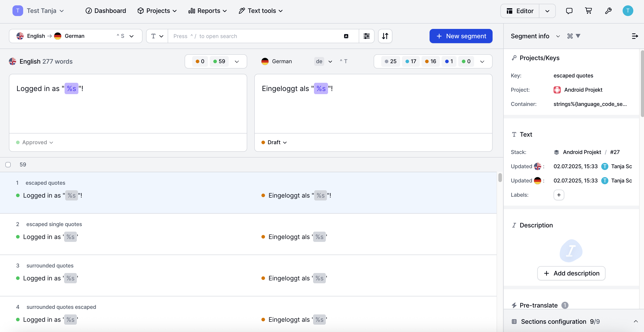The height and width of the screenshot is (332, 644).
Task: Open the Projects menu
Action: (x=157, y=11)
